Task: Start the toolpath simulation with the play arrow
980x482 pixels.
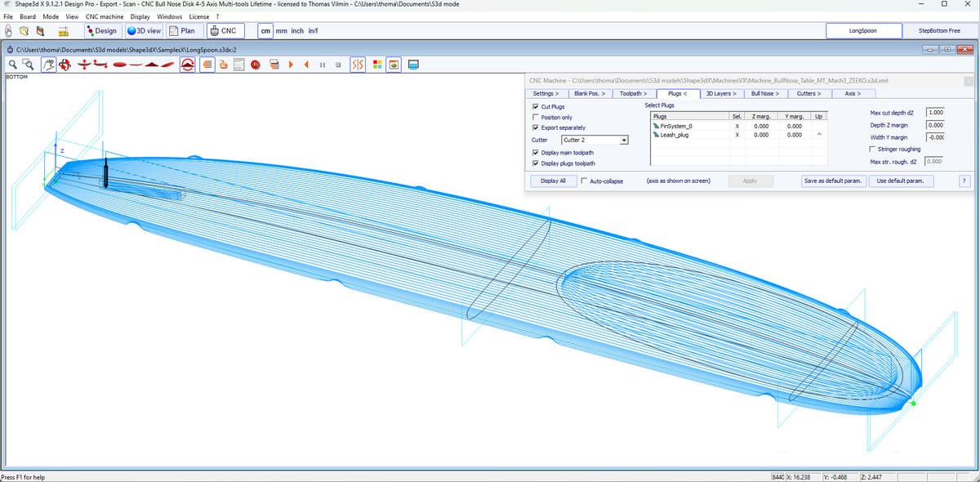Action: pyautogui.click(x=292, y=64)
